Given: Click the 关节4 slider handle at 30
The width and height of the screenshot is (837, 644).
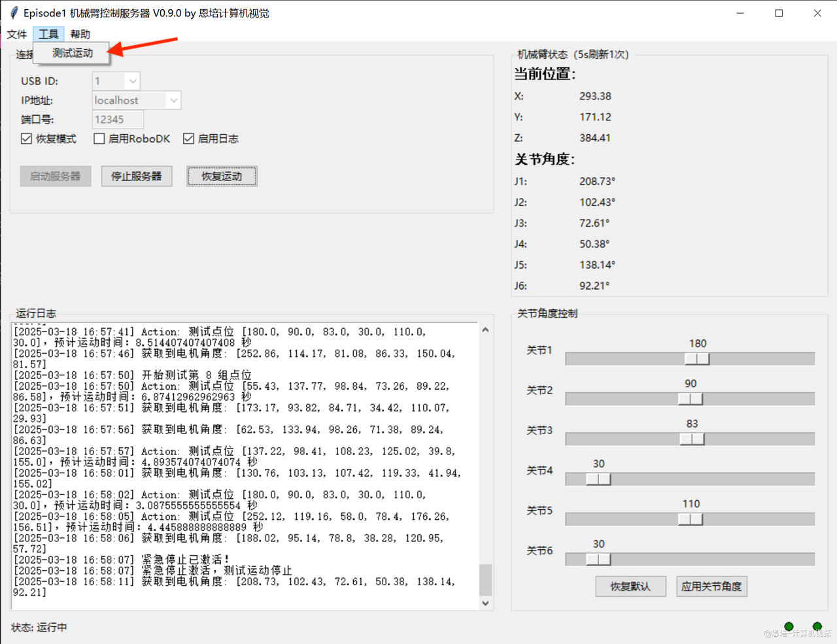Looking at the screenshot, I should pos(598,479).
